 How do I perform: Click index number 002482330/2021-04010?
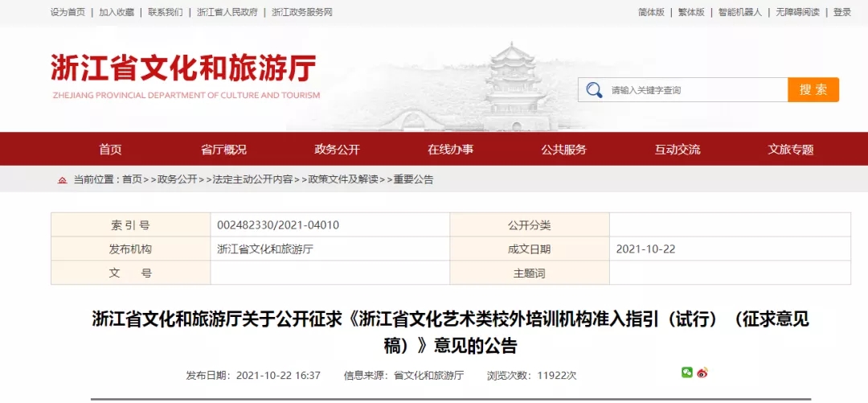278,225
